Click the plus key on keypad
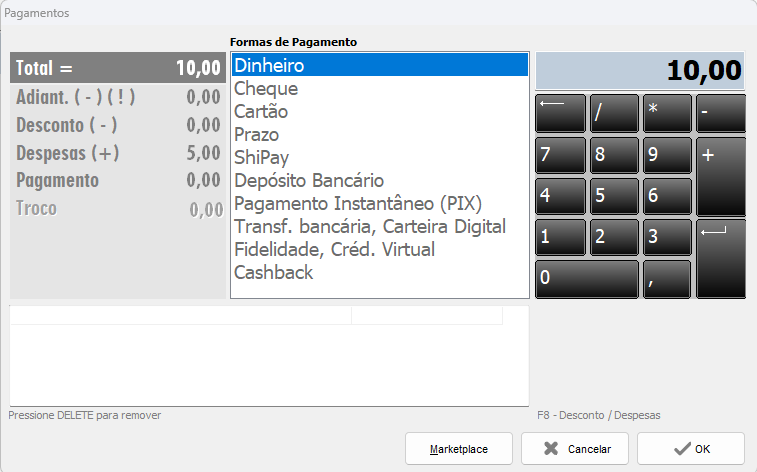This screenshot has width=757, height=472. [721, 176]
